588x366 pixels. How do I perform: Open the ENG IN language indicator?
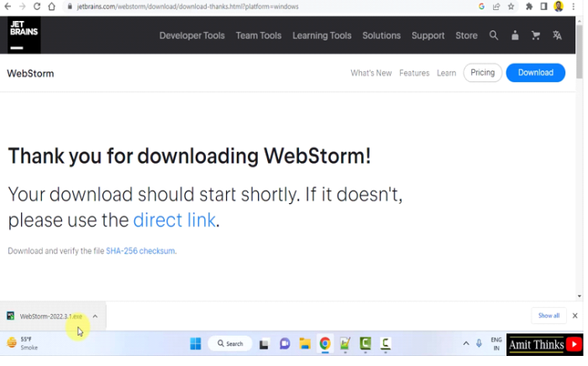point(496,343)
